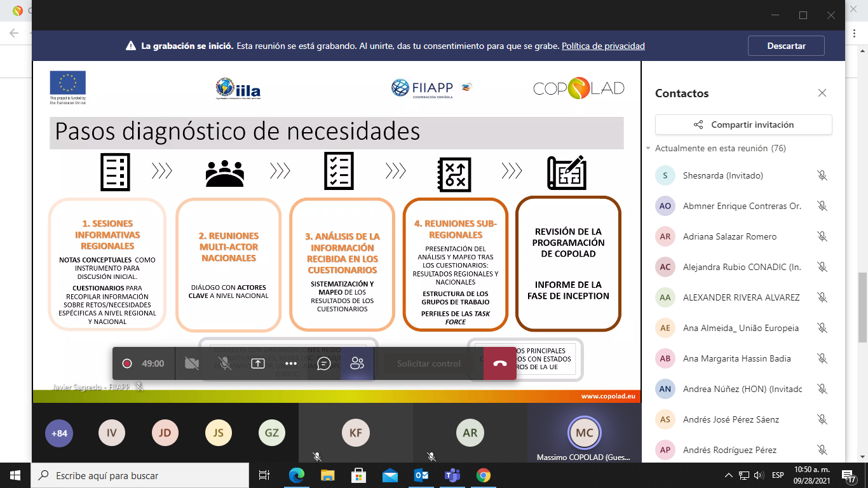The height and width of the screenshot is (488, 868).
Task: Open the meeting chat conversation icon
Action: 323,363
